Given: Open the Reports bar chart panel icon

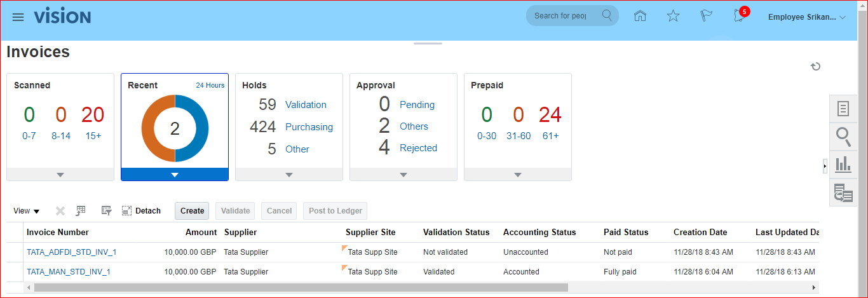Looking at the screenshot, I should pos(843,165).
